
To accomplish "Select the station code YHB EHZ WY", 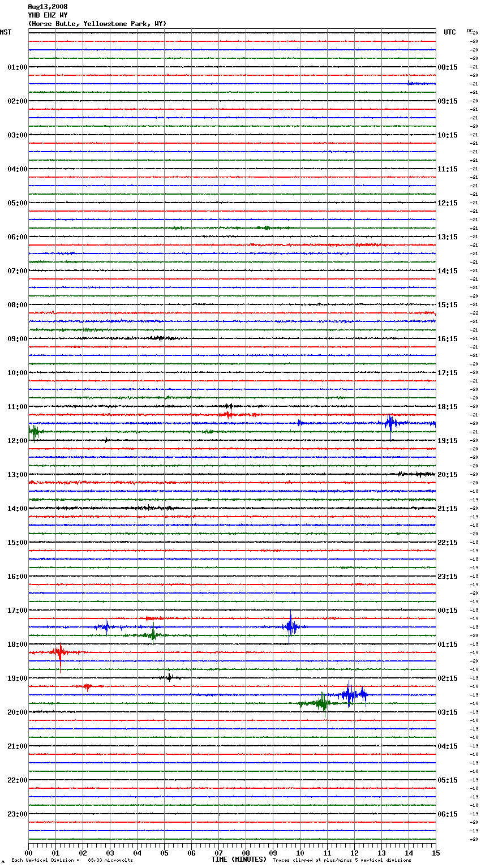I will 48,15.
